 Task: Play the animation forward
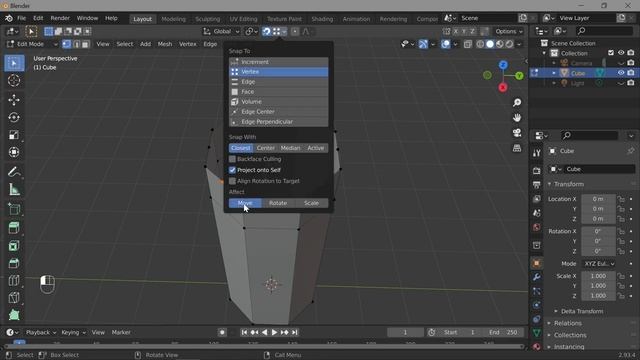(274, 332)
